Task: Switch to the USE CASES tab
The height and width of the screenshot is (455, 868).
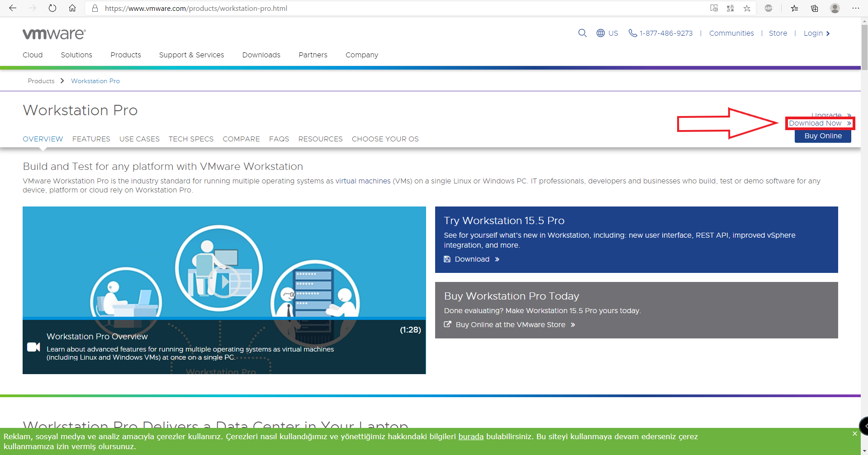Action: point(139,139)
